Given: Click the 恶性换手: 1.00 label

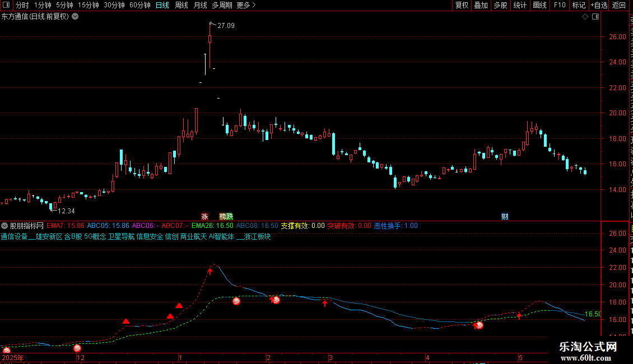Looking at the screenshot, I should point(396,226).
